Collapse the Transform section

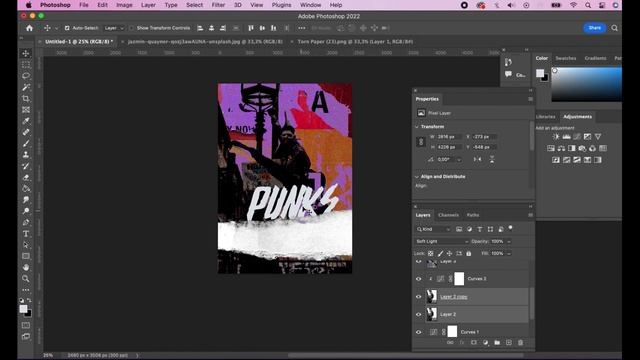[417, 127]
